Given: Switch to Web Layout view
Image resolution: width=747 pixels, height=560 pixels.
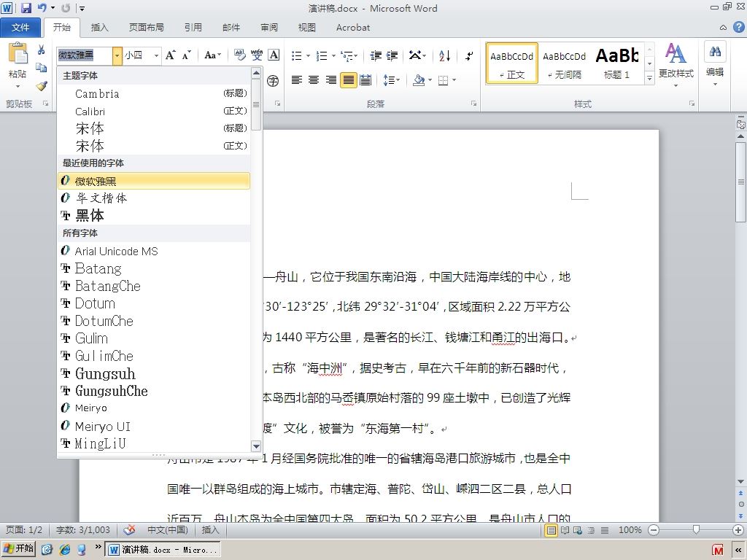Looking at the screenshot, I should [578, 530].
